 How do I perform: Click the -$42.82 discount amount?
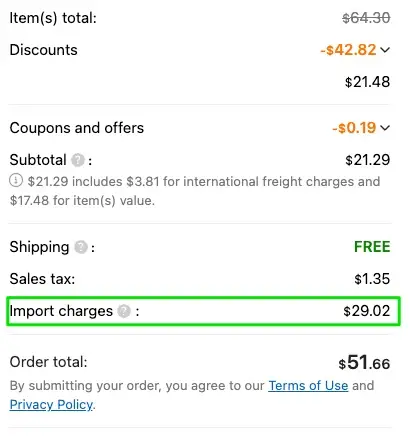[348, 50]
